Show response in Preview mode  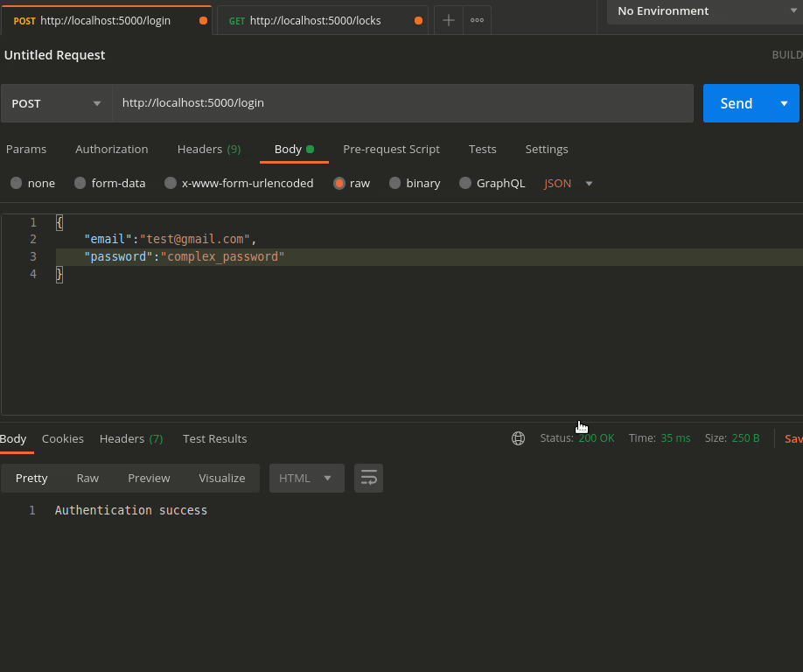(148, 478)
